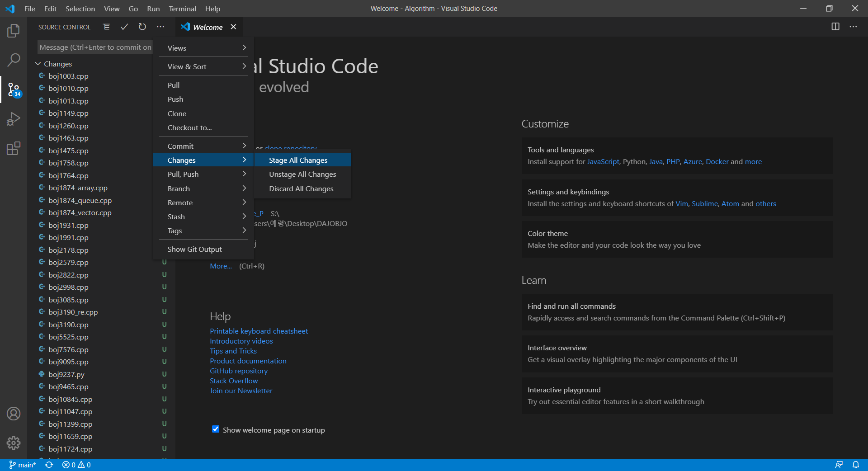This screenshot has width=868, height=471.
Task: Select Stage All Changes
Action: (x=302, y=160)
